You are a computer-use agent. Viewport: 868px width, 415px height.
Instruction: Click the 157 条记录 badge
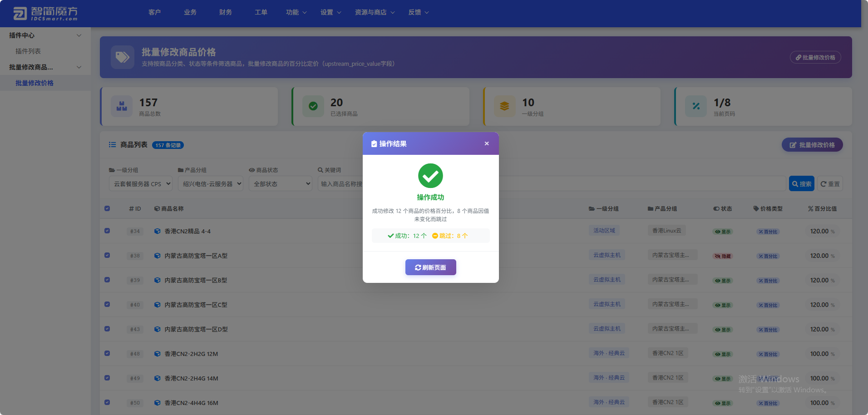pyautogui.click(x=168, y=145)
